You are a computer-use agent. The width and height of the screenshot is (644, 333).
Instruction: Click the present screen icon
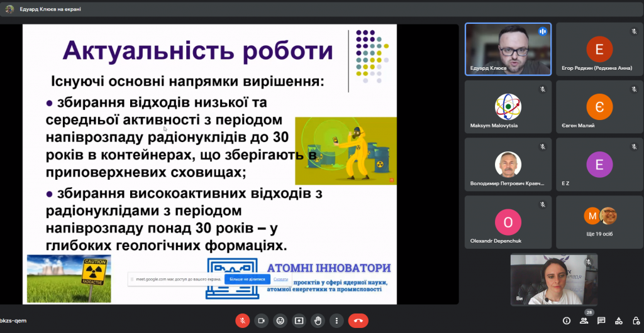pyautogui.click(x=299, y=320)
